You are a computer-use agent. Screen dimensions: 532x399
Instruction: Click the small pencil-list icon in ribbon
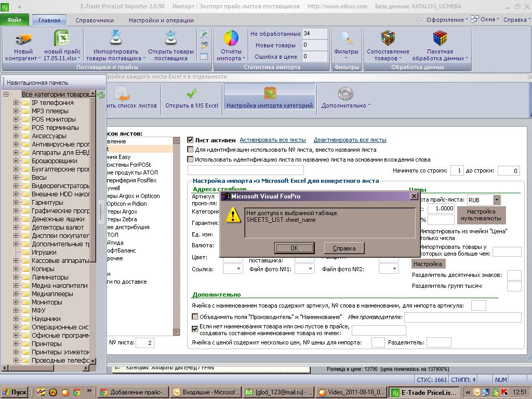point(204,45)
